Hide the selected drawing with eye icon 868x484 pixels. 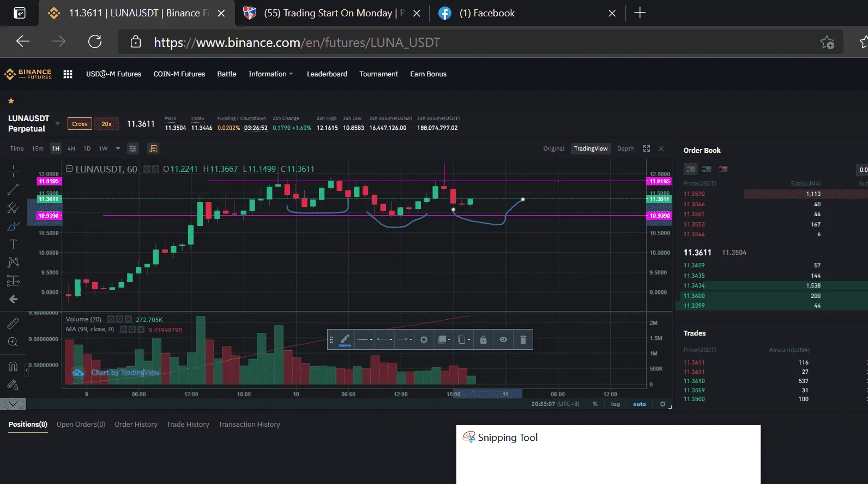coord(503,340)
